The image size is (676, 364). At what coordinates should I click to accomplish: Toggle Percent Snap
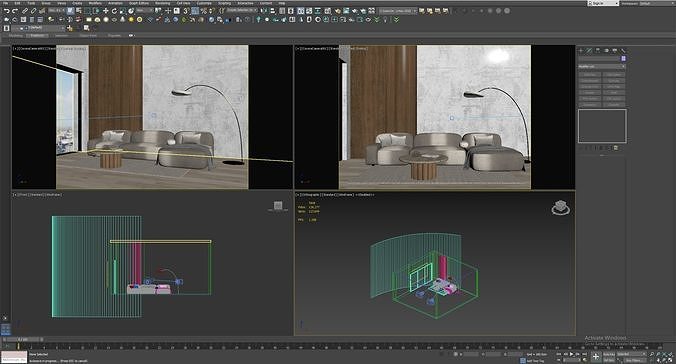click(203, 11)
